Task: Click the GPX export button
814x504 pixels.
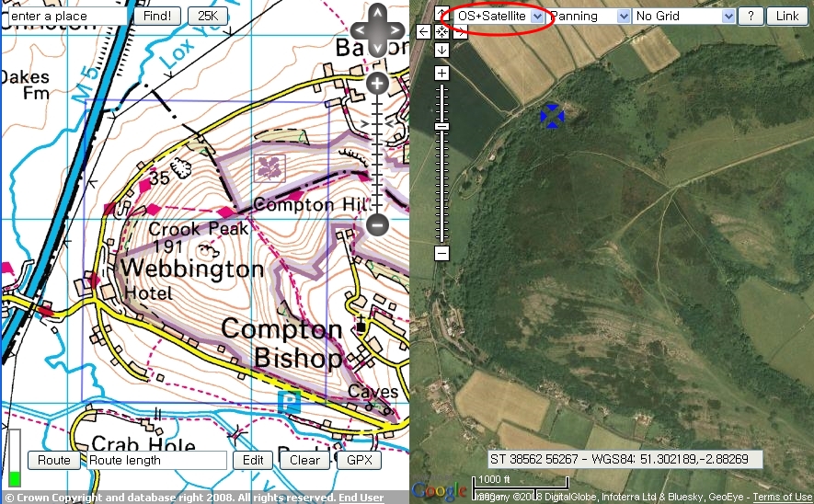Action: click(360, 461)
